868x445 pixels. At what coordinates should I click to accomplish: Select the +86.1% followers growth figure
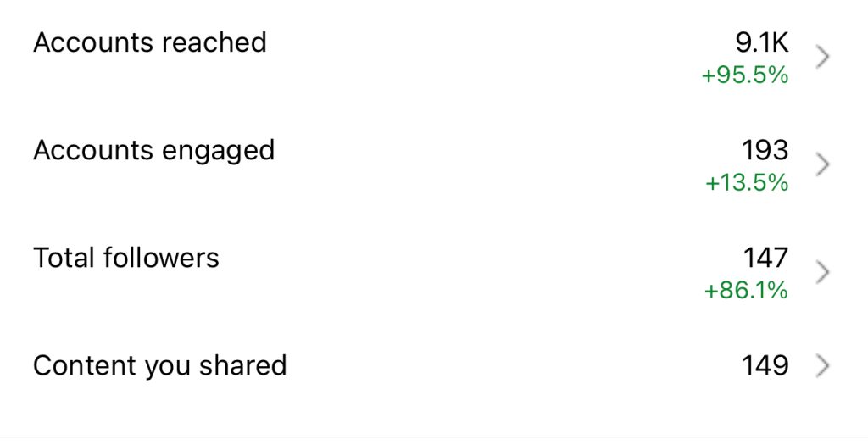746,291
